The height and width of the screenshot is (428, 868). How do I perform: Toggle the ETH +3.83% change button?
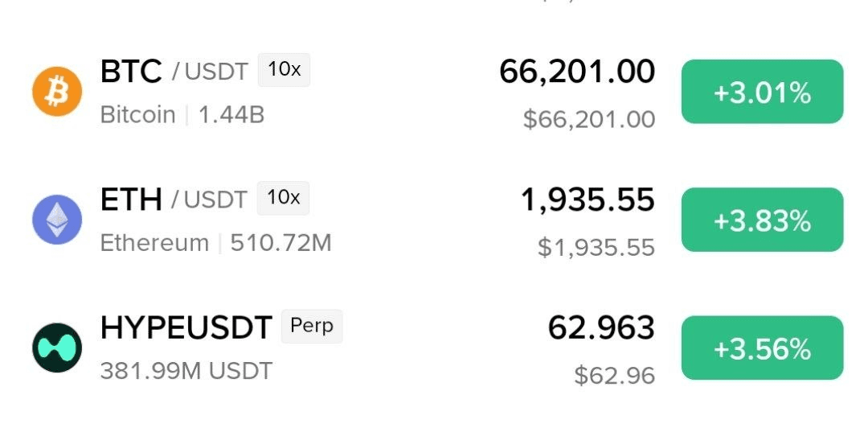[762, 220]
